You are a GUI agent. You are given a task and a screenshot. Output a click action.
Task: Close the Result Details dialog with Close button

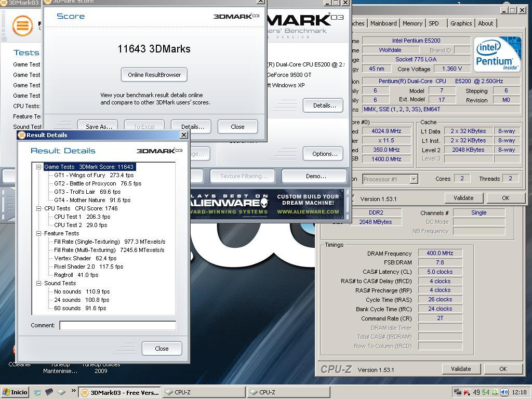(162, 349)
